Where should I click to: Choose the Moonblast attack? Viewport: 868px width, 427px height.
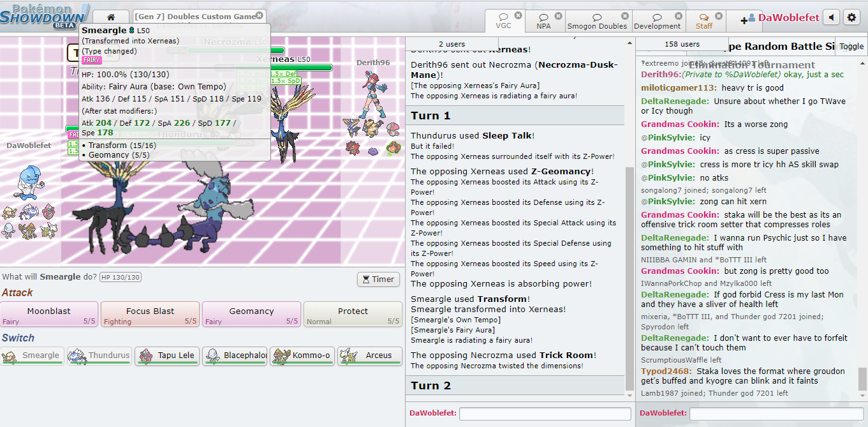pos(49,315)
